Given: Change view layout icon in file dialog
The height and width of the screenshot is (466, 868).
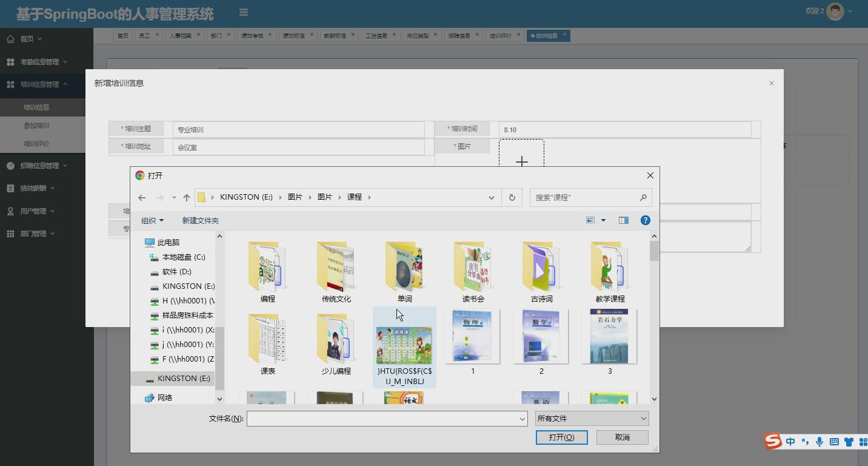Looking at the screenshot, I should [x=590, y=220].
